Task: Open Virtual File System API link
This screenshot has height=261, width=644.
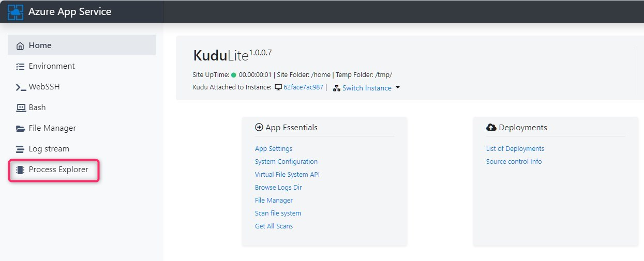Action: (x=287, y=175)
